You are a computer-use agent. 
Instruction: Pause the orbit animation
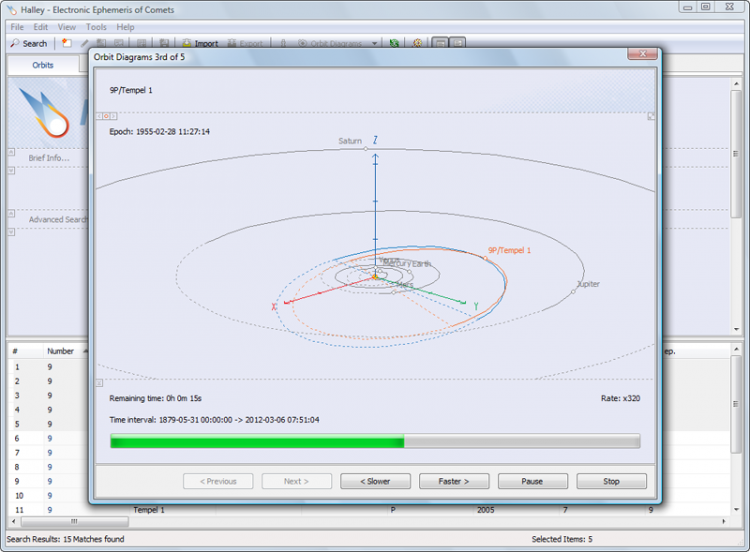532,481
